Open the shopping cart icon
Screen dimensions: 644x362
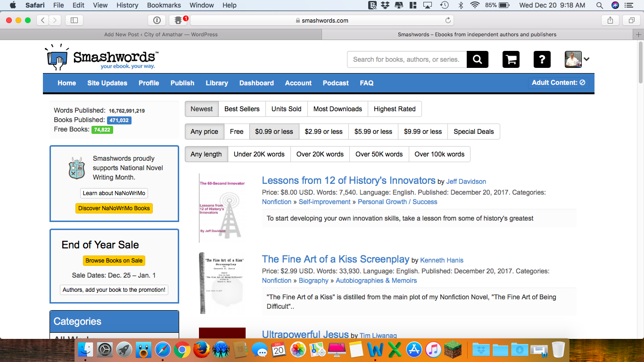point(511,59)
